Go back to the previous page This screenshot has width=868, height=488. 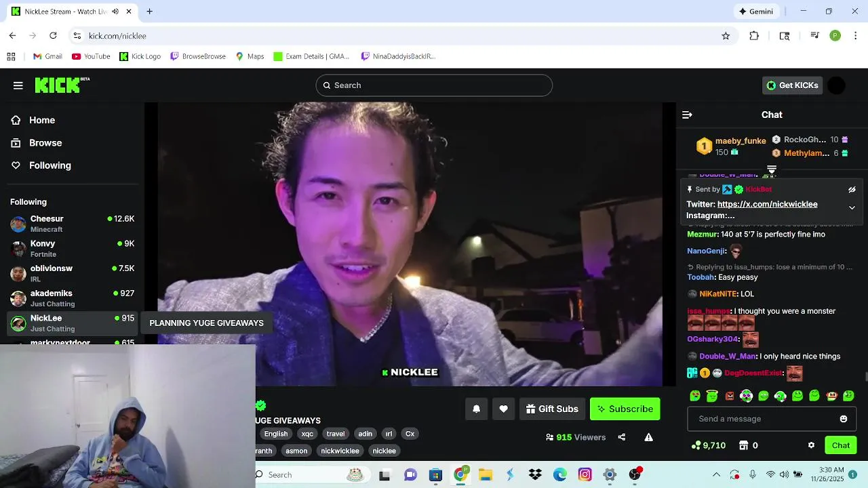(x=12, y=36)
